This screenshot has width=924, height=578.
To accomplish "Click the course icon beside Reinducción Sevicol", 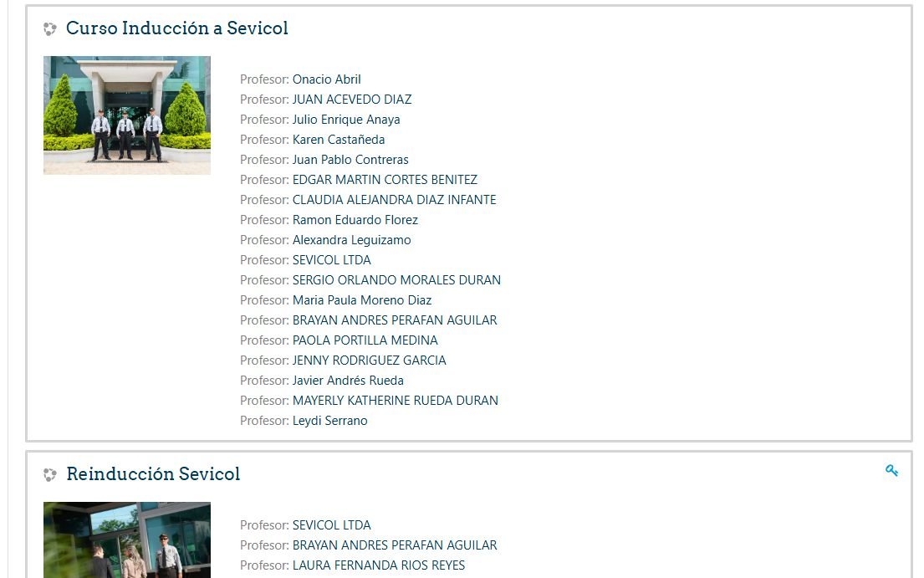I will click(x=49, y=473).
